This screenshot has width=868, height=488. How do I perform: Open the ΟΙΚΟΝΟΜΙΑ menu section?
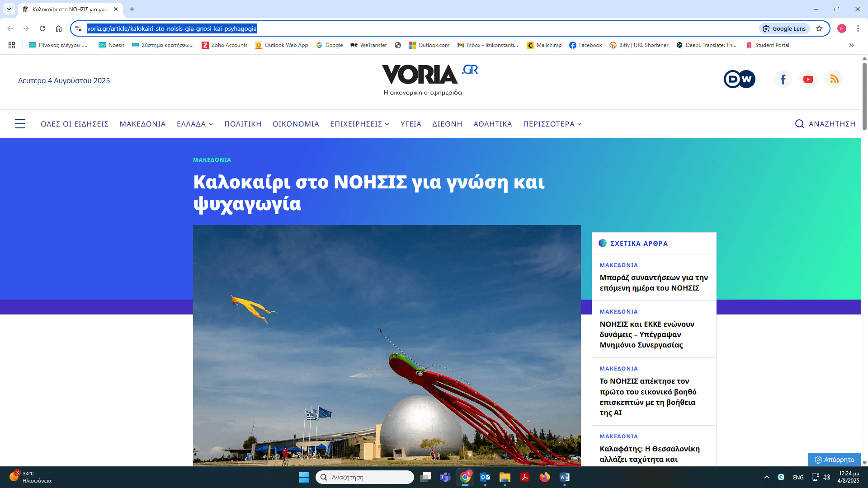tap(296, 124)
